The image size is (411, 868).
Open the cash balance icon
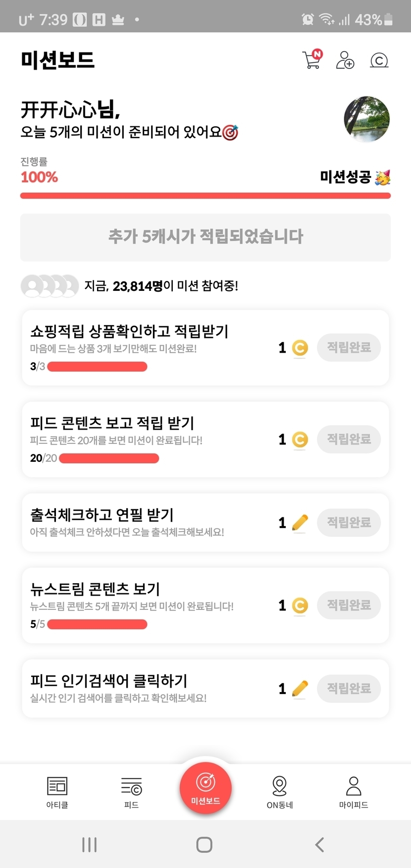point(379,60)
